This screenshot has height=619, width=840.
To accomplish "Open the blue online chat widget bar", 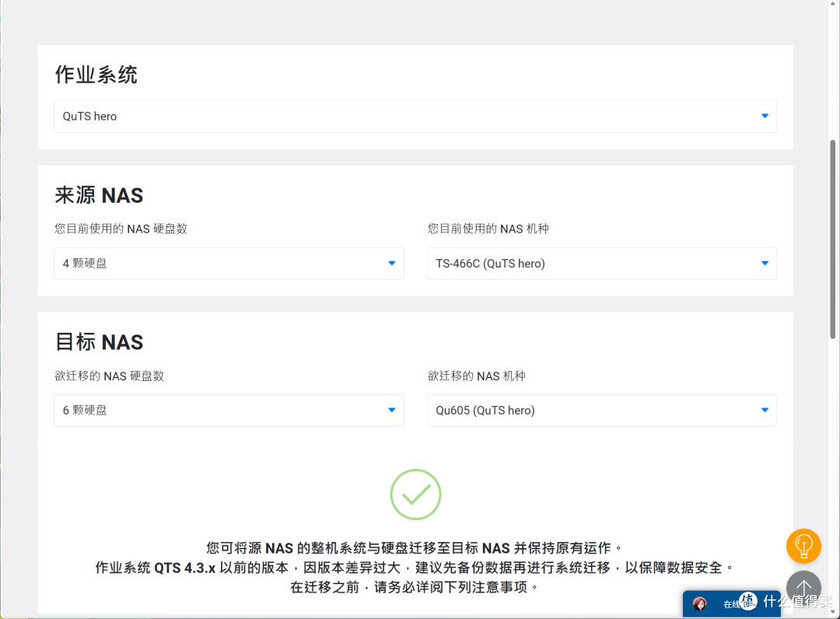I will 731,604.
